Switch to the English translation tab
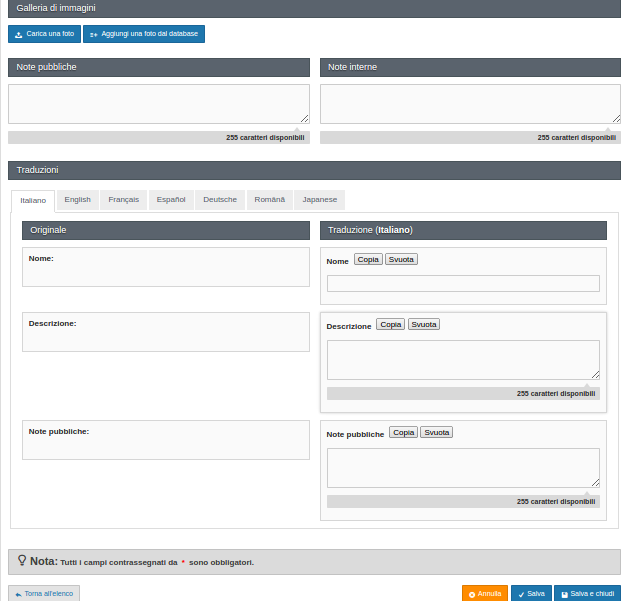The width and height of the screenshot is (625, 601). tap(77, 200)
